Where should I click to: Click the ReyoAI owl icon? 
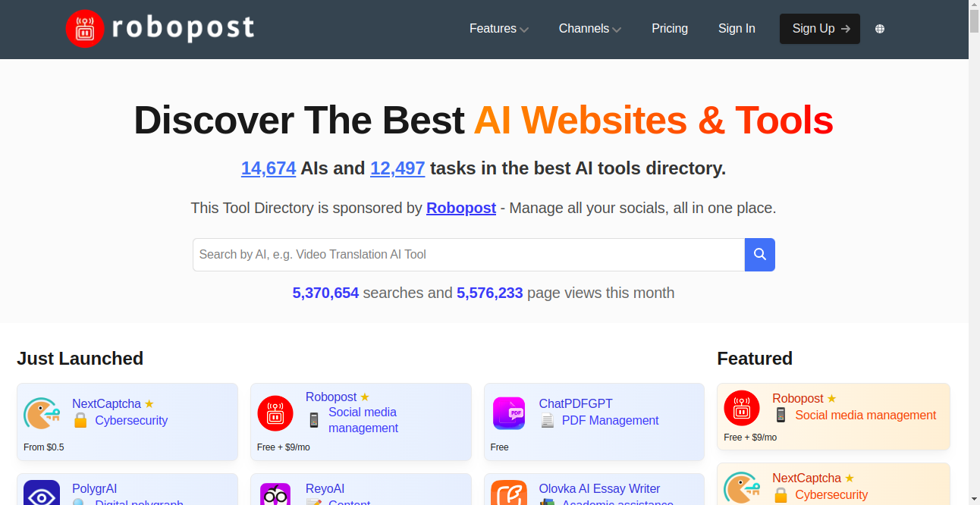coord(275,494)
